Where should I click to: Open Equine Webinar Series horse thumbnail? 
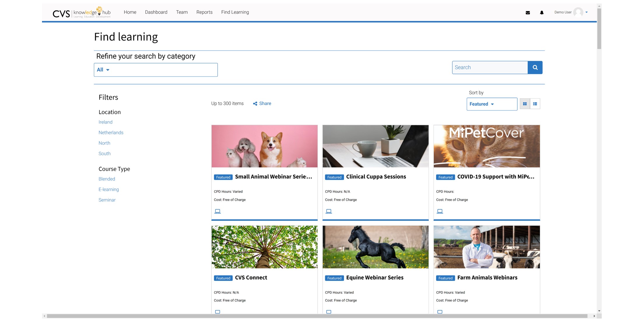pyautogui.click(x=375, y=247)
